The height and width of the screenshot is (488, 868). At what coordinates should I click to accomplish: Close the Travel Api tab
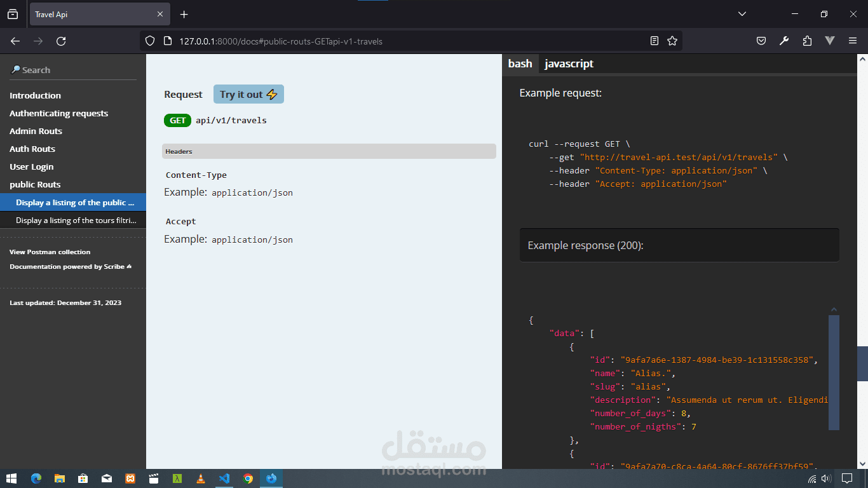pyautogui.click(x=160, y=14)
